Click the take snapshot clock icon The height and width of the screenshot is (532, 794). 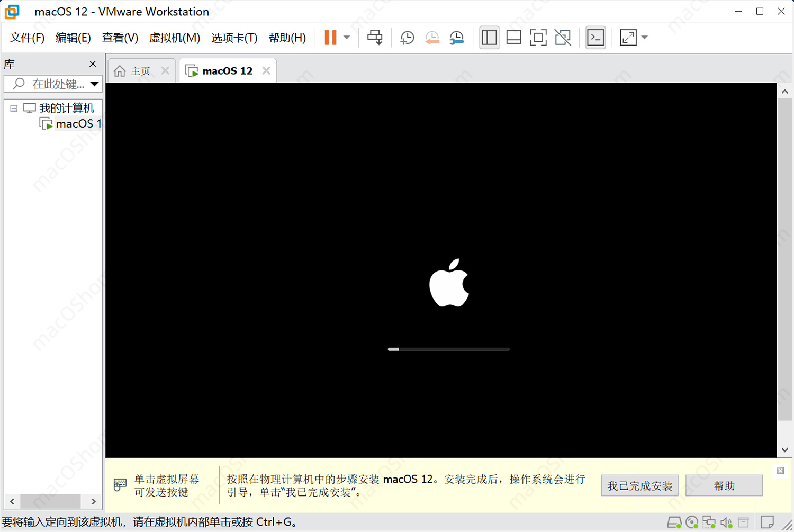pyautogui.click(x=407, y=38)
